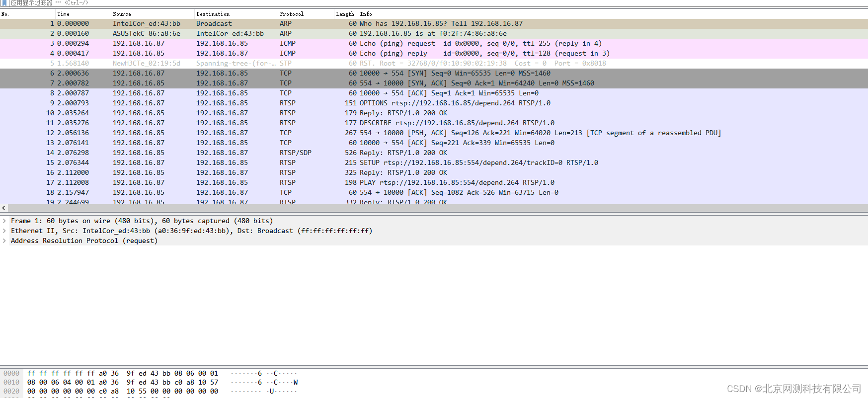Sort packets by the No. column header
Viewport: 868px width, 398px height.
click(27, 14)
